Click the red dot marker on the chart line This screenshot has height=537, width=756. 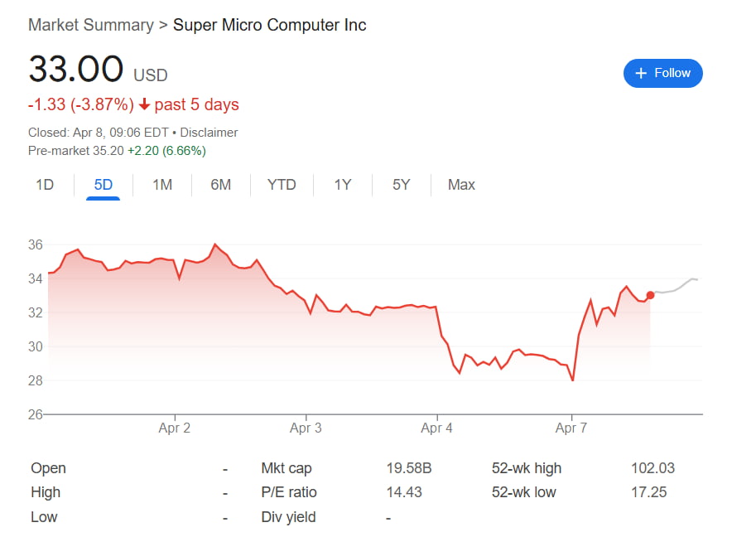pyautogui.click(x=651, y=295)
